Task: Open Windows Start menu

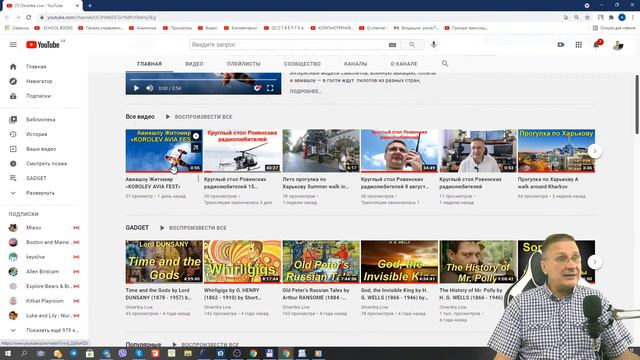Action: click(x=7, y=353)
